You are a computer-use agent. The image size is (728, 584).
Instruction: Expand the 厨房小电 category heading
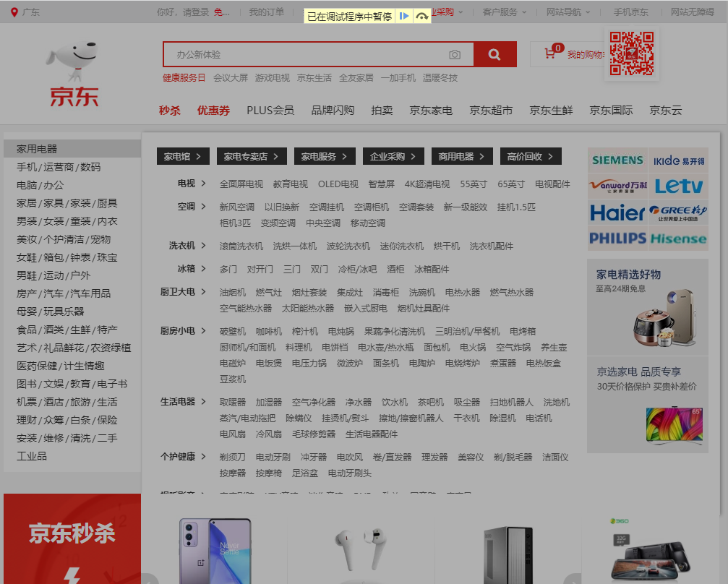coord(183,330)
